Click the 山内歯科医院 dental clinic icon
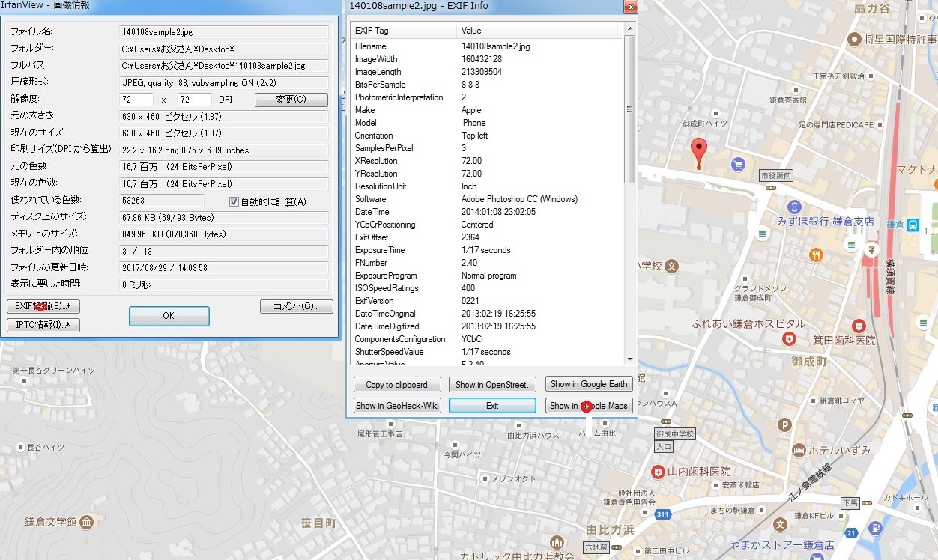 coord(658,472)
